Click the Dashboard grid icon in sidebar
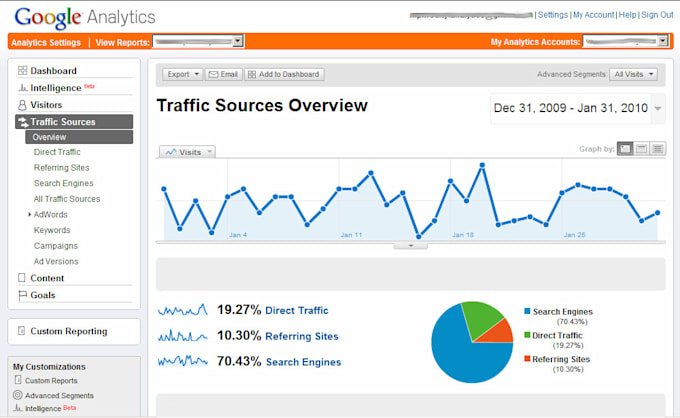The image size is (680, 418). [x=23, y=71]
